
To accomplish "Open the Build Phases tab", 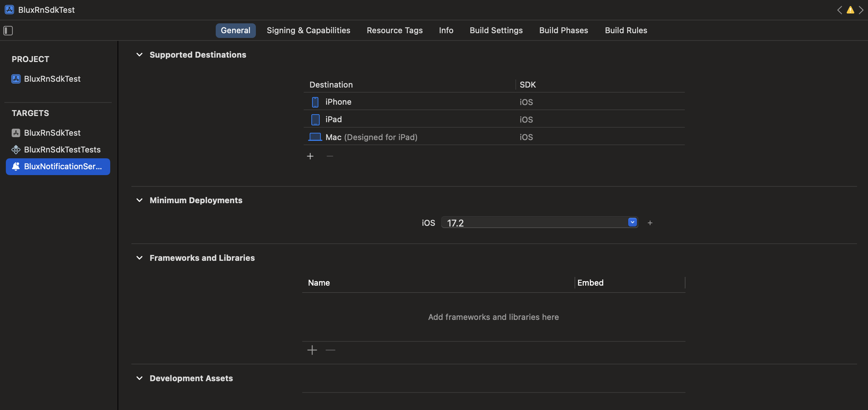I will coord(564,31).
